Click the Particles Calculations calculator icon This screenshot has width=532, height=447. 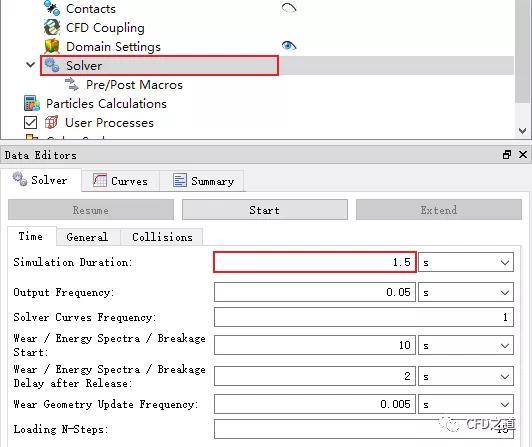pyautogui.click(x=32, y=103)
